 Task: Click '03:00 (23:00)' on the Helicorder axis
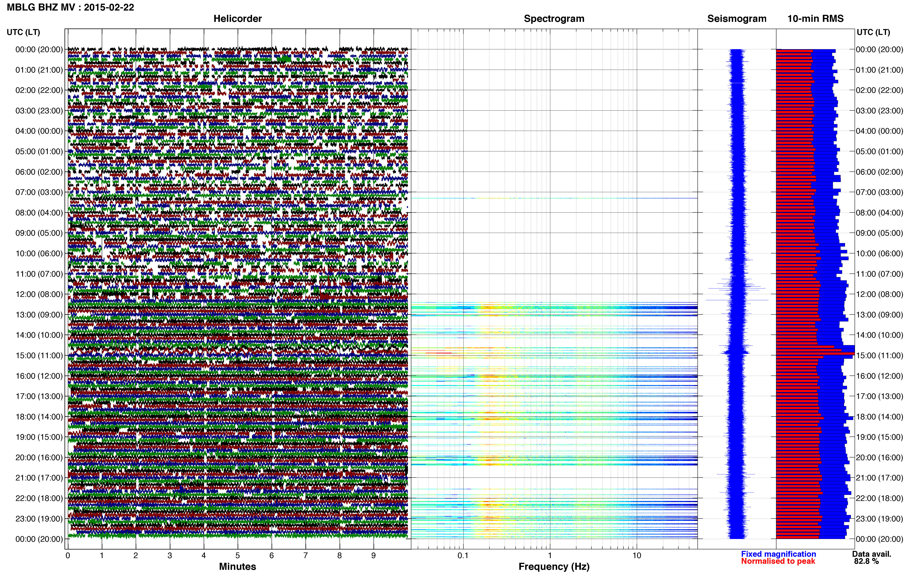39,110
